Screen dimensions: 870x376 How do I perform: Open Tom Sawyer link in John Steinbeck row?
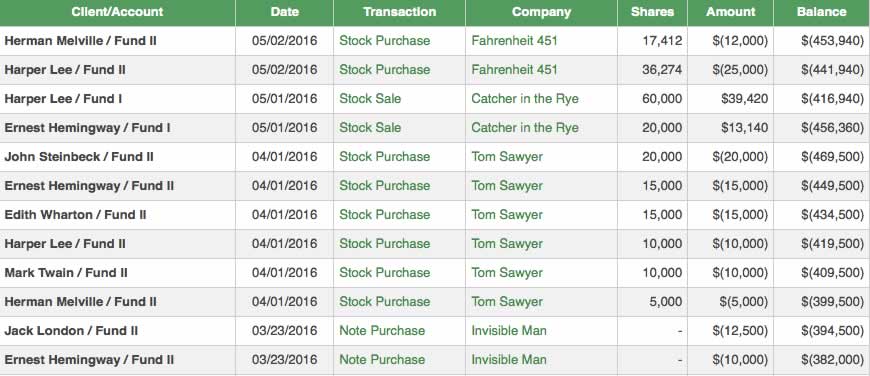click(x=507, y=157)
